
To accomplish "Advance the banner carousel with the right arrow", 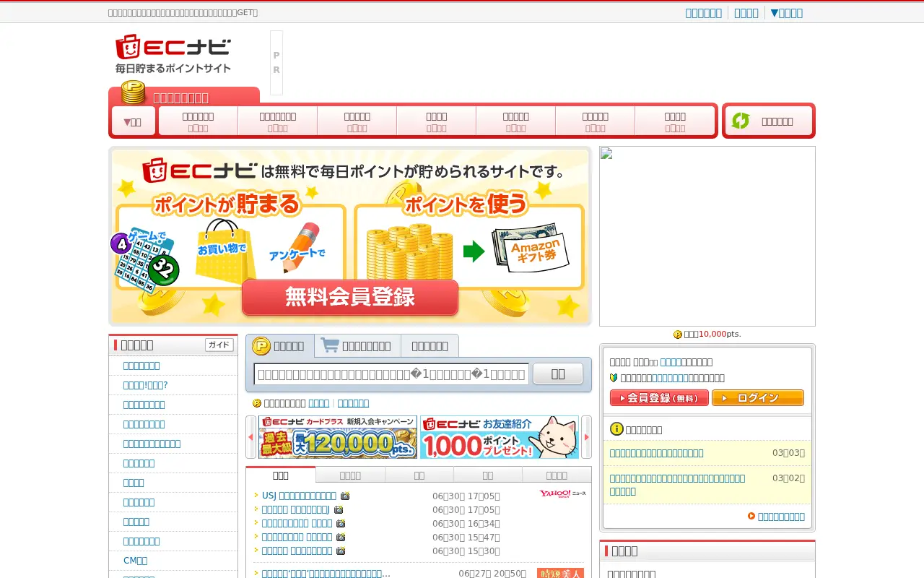I will click(586, 437).
